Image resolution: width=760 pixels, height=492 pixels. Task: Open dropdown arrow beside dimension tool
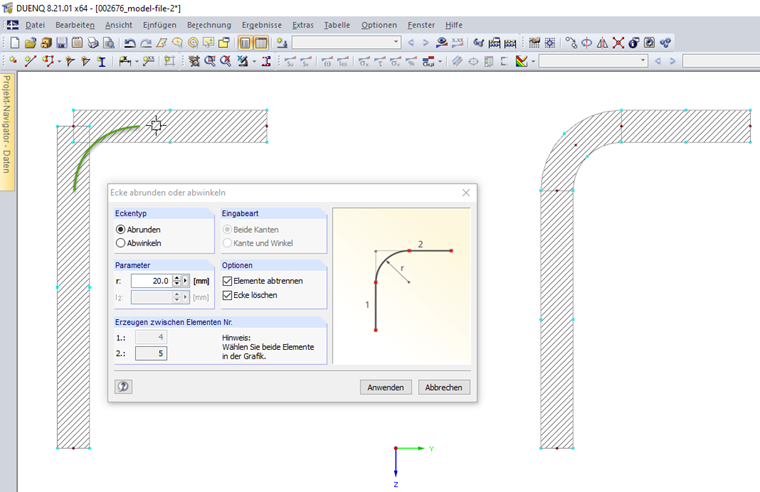(x=136, y=61)
